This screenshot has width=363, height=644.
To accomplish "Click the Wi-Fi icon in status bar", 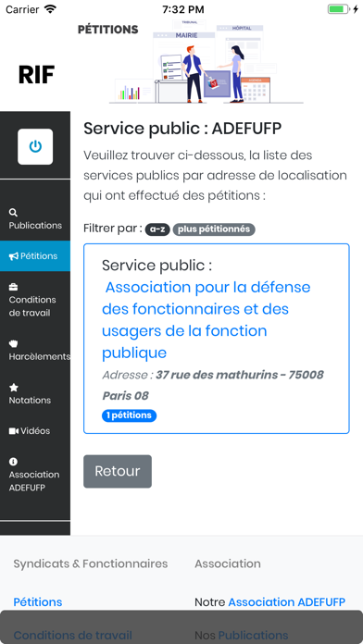I will coord(50,9).
